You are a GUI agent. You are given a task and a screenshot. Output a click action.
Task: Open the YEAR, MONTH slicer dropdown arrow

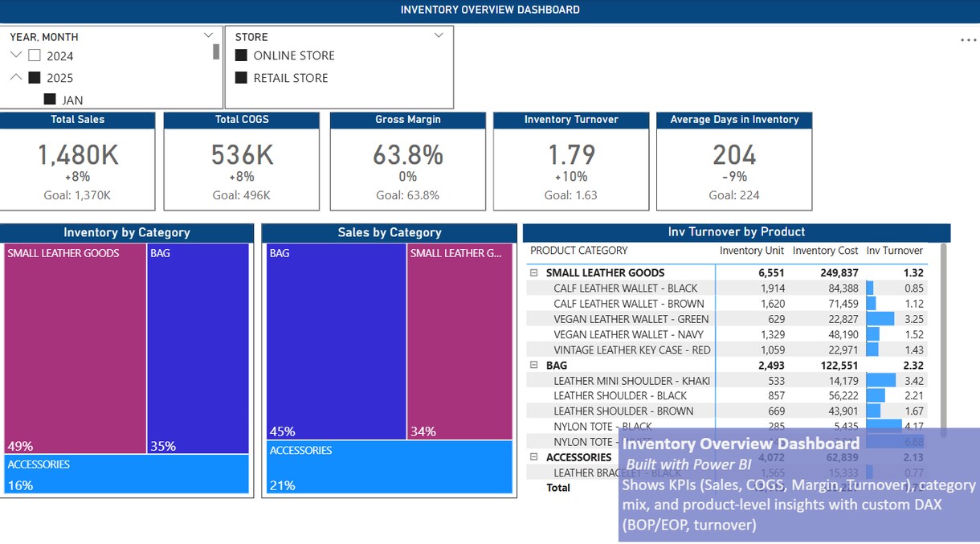pyautogui.click(x=209, y=35)
